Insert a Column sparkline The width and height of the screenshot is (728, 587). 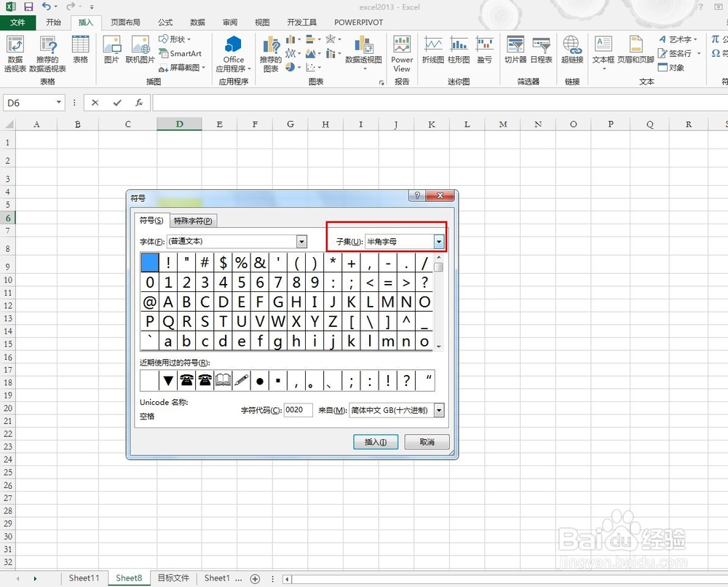tap(459, 50)
